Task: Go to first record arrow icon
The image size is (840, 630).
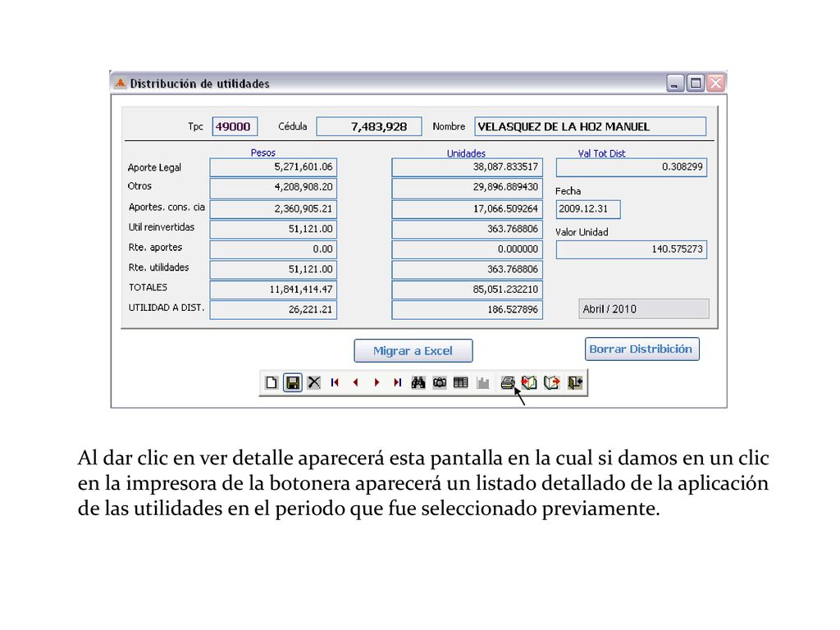Action: point(335,382)
